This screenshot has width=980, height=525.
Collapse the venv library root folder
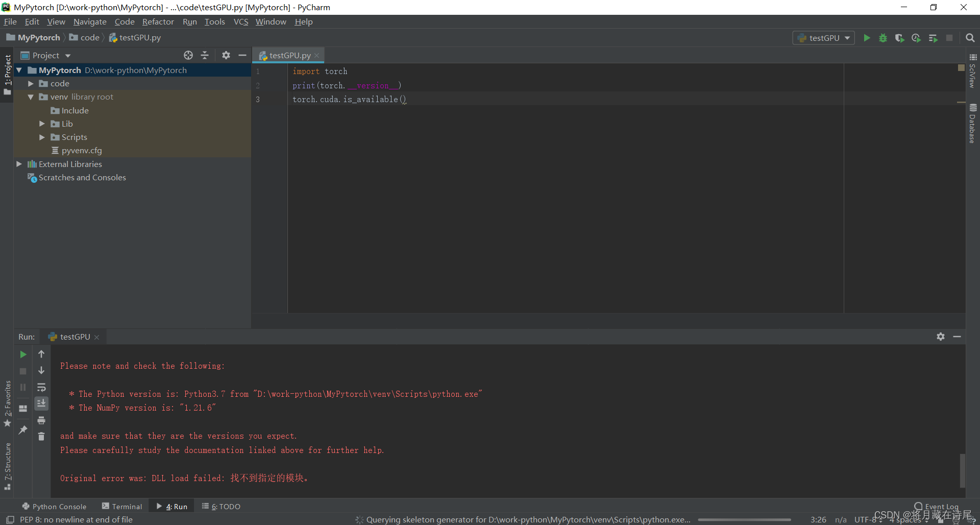click(x=31, y=97)
